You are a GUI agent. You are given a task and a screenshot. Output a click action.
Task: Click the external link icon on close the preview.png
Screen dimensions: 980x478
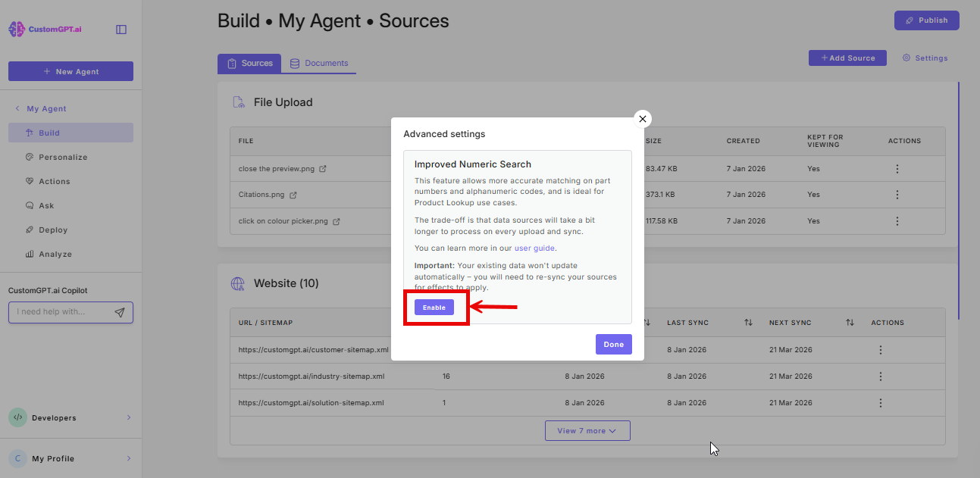(x=324, y=168)
